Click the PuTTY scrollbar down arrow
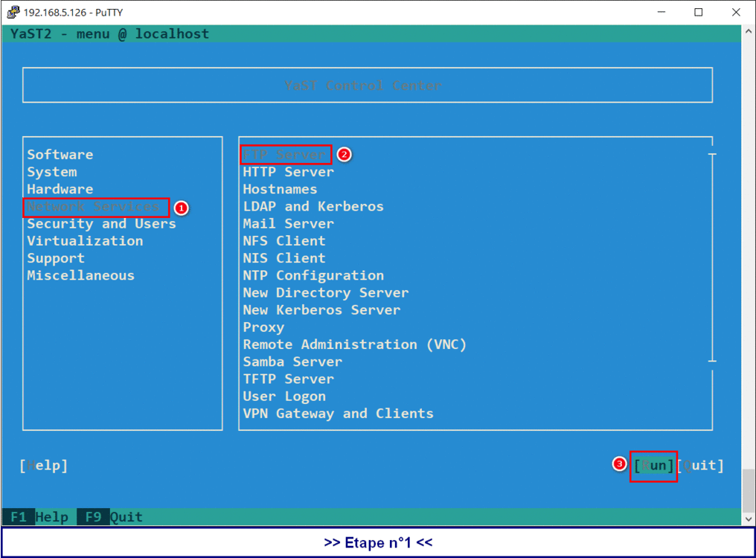Viewport: 756px width, 558px height. (x=749, y=519)
